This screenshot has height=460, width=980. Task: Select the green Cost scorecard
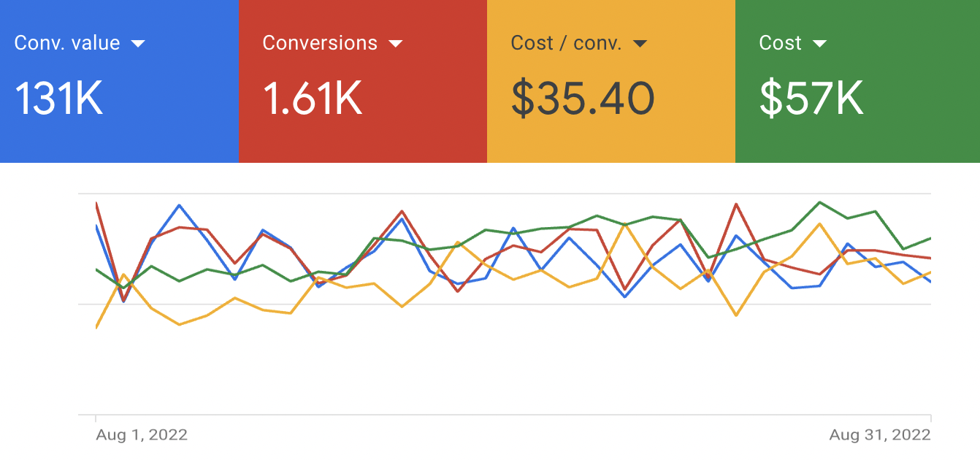point(857,81)
